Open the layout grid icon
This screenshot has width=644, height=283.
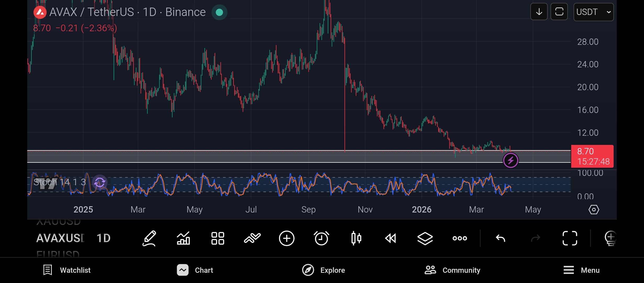tap(218, 238)
